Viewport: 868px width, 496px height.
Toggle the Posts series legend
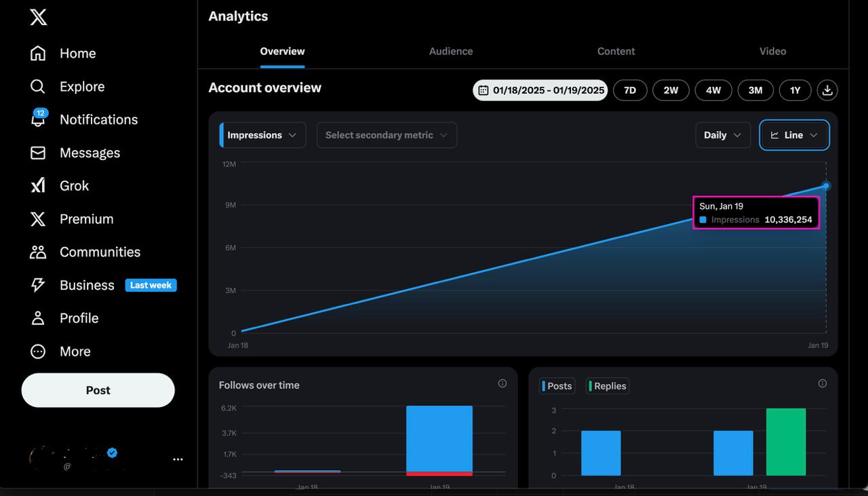click(x=557, y=386)
